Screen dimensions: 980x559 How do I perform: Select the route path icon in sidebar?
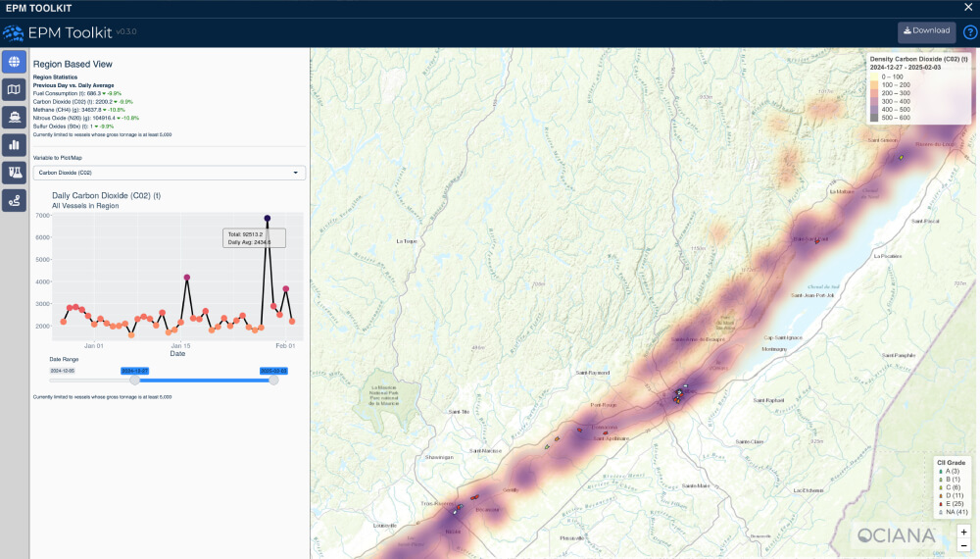pyautogui.click(x=14, y=200)
